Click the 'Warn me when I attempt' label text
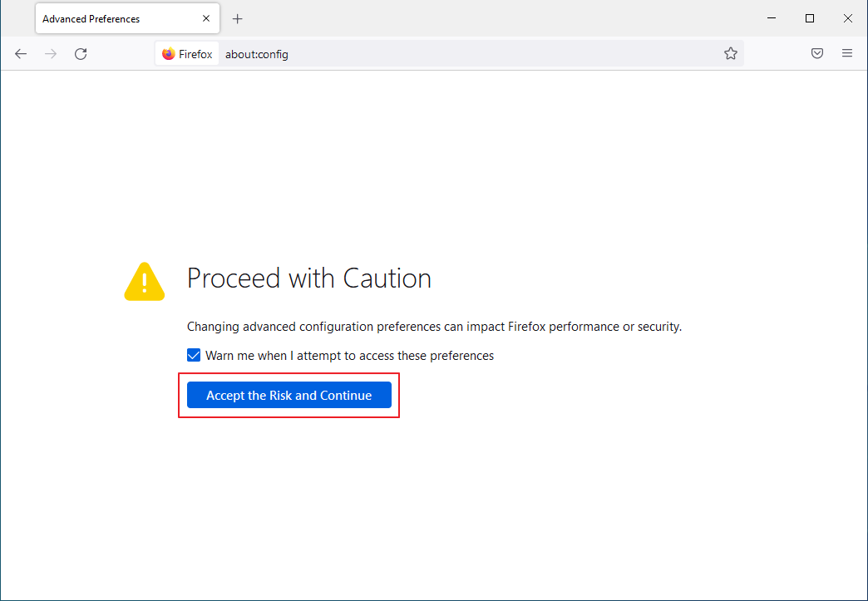 pos(349,356)
